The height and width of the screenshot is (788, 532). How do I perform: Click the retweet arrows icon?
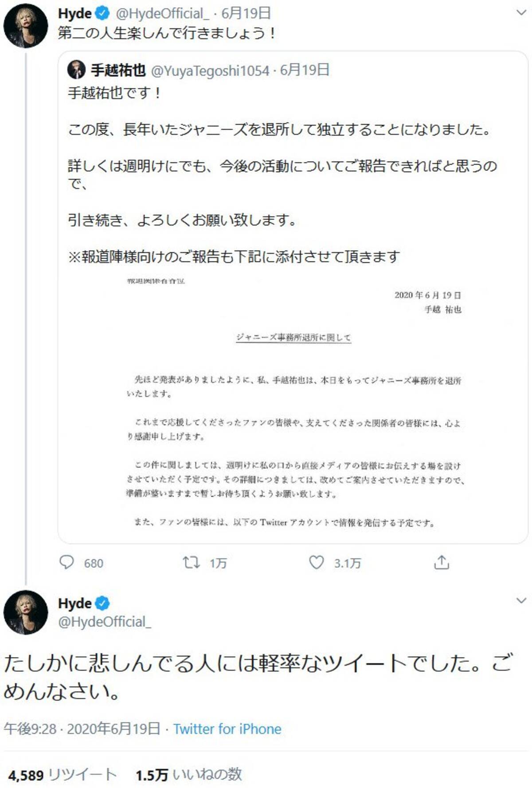[x=192, y=563]
